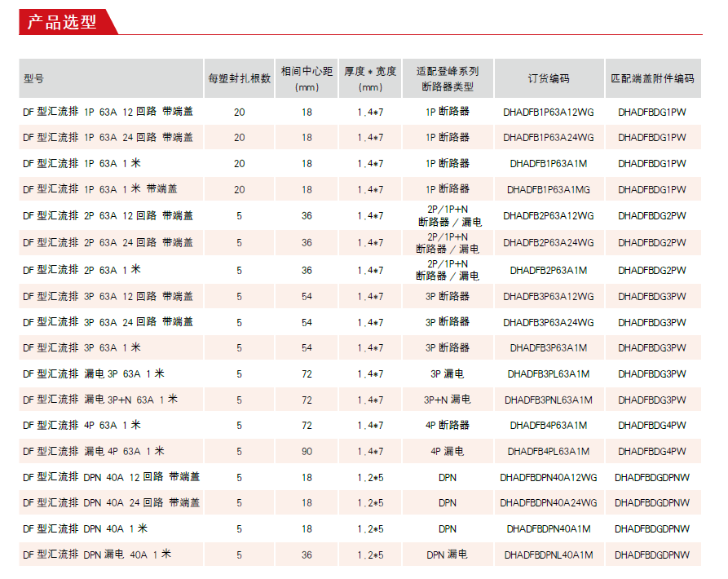
Task: Select order code DHADFB3P63A24WG
Action: click(x=549, y=322)
